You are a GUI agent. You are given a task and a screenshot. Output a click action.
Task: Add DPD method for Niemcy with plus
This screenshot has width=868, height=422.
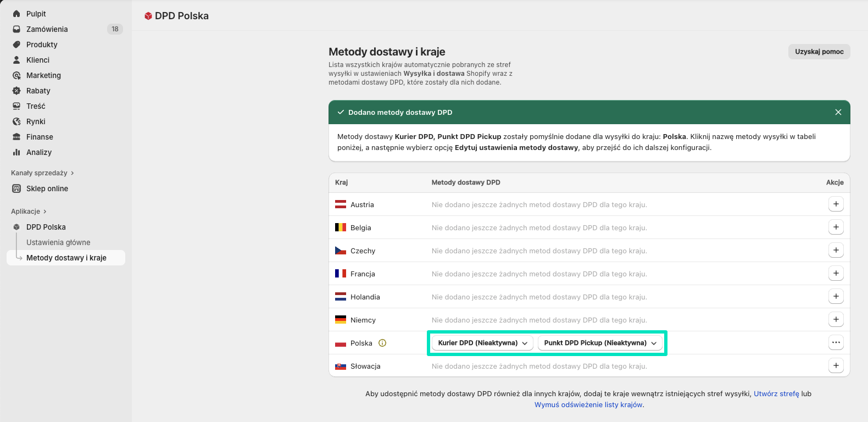click(836, 320)
